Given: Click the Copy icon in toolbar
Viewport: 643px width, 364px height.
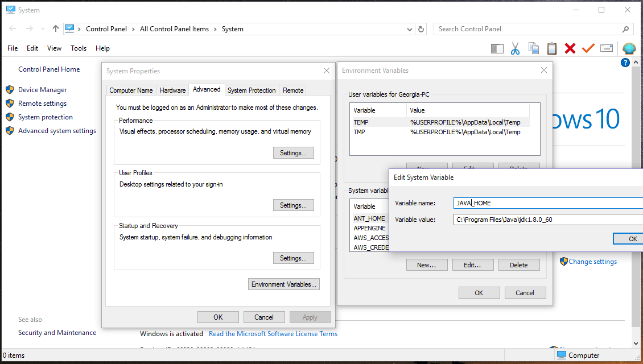Looking at the screenshot, I should click(533, 49).
